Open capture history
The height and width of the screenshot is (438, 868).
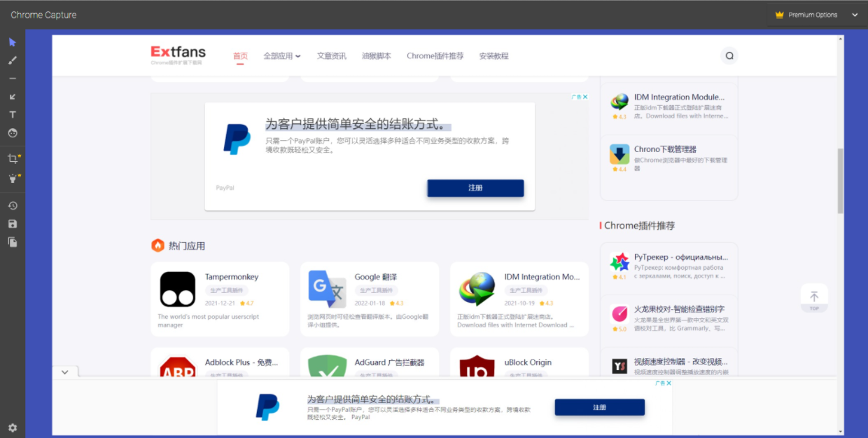[x=12, y=205]
